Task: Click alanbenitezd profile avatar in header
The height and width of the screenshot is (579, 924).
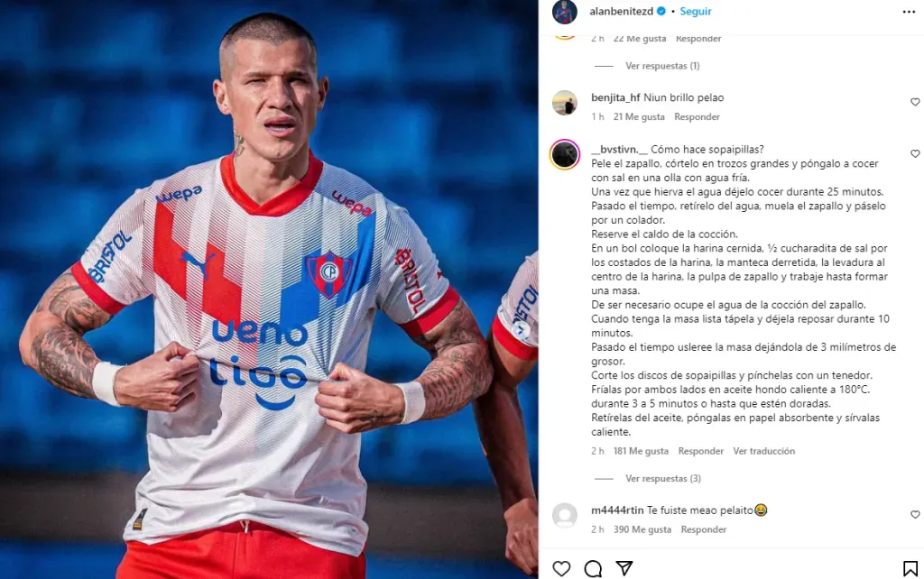Action: (565, 12)
